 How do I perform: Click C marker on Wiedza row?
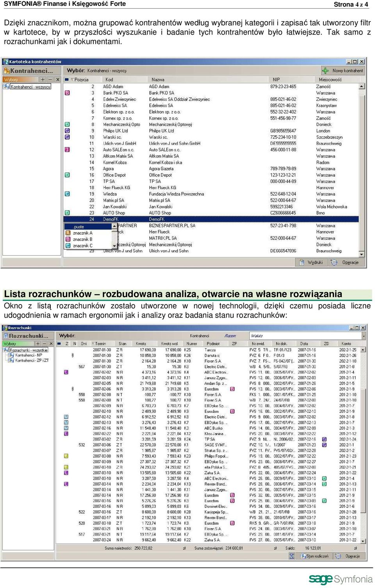(x=67, y=194)
